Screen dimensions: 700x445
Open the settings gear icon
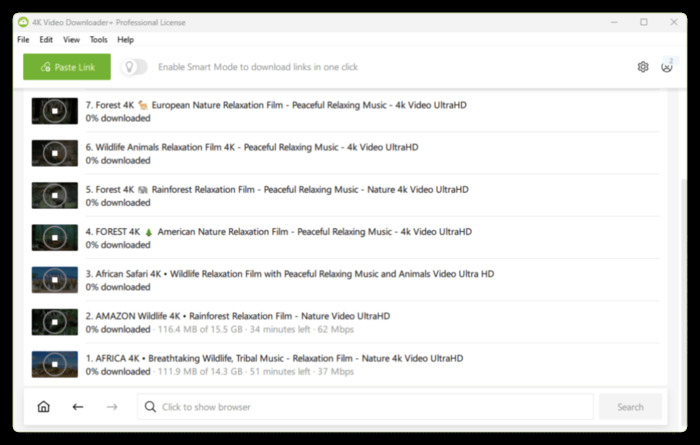point(643,67)
